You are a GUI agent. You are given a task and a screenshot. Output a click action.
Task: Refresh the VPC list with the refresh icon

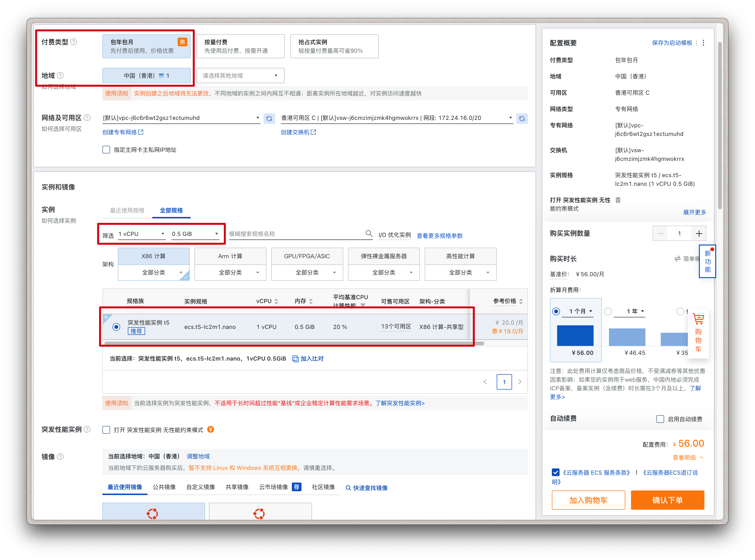point(269,118)
